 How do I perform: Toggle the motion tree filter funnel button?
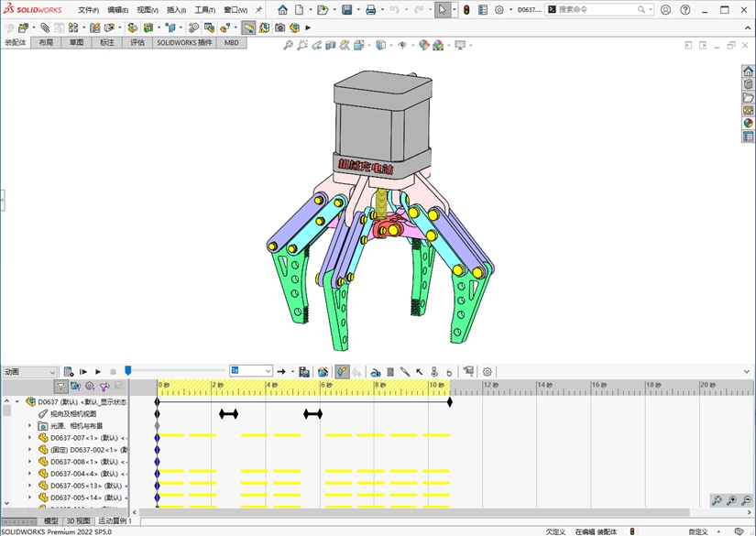[60, 387]
